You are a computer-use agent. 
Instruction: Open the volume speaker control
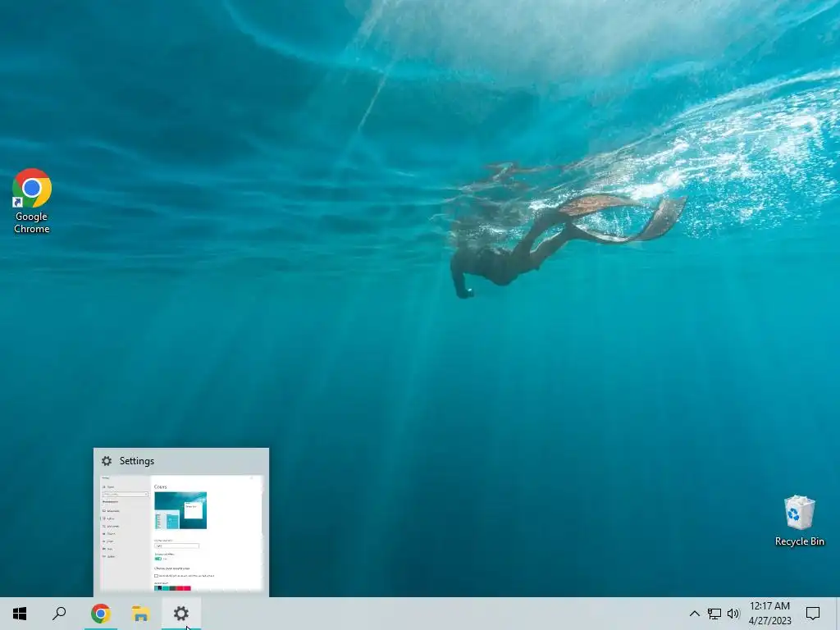coord(733,614)
